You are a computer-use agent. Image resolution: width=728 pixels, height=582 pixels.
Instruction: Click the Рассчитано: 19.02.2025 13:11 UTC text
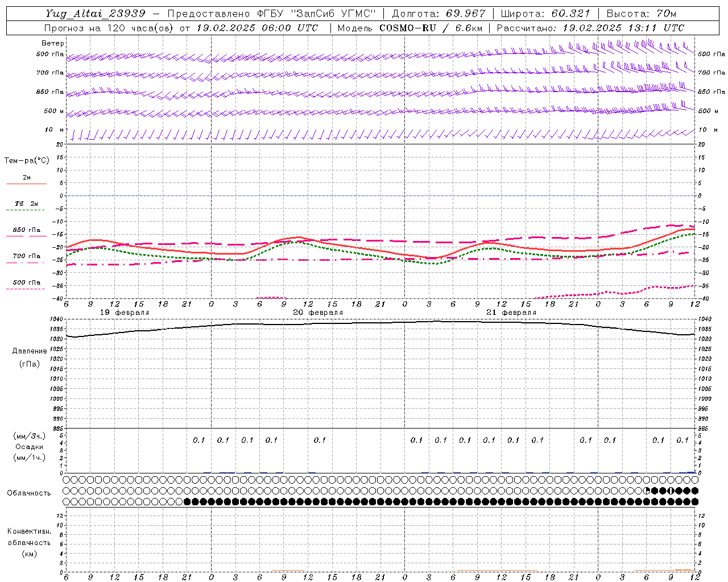click(590, 28)
